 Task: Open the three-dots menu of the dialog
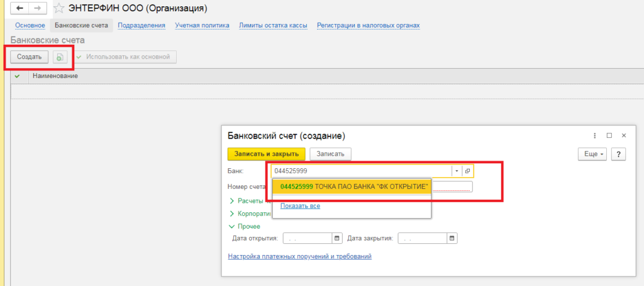pyautogui.click(x=595, y=135)
